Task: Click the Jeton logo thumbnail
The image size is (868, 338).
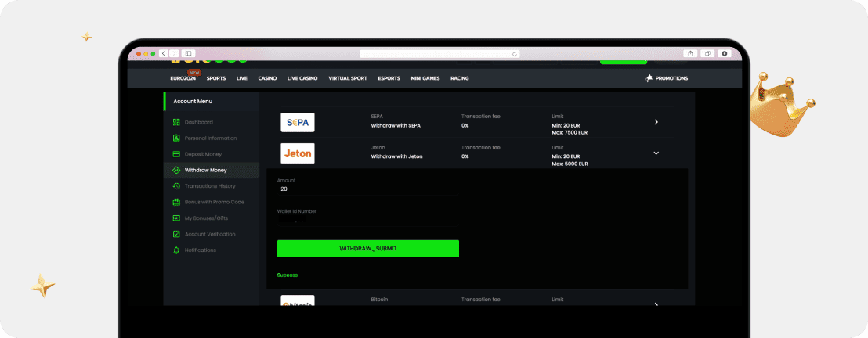Action: (297, 154)
